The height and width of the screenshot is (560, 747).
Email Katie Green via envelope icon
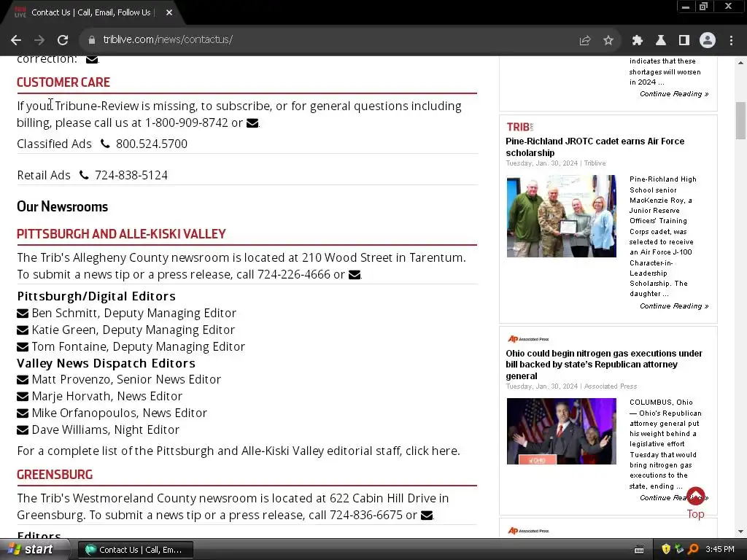pos(23,330)
